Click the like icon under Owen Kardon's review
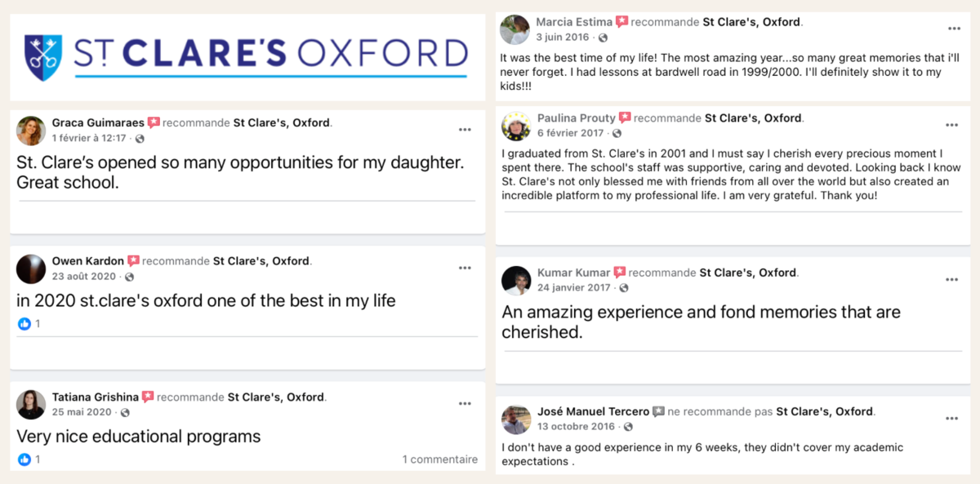This screenshot has width=980, height=484. coord(24,324)
